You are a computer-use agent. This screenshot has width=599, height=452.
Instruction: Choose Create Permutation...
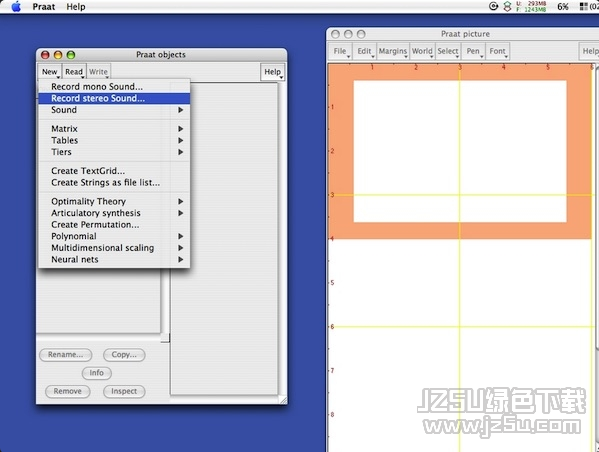[114, 225]
